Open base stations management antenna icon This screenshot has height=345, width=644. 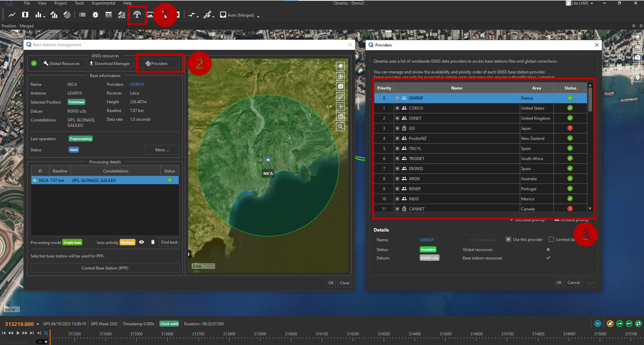point(137,15)
